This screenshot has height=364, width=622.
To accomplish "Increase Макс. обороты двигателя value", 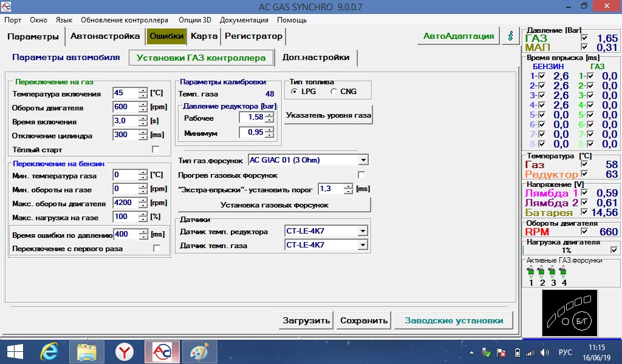I will 143,200.
